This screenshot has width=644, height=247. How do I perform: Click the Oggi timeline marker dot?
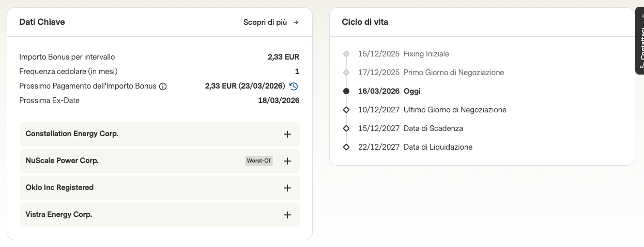pos(346,91)
